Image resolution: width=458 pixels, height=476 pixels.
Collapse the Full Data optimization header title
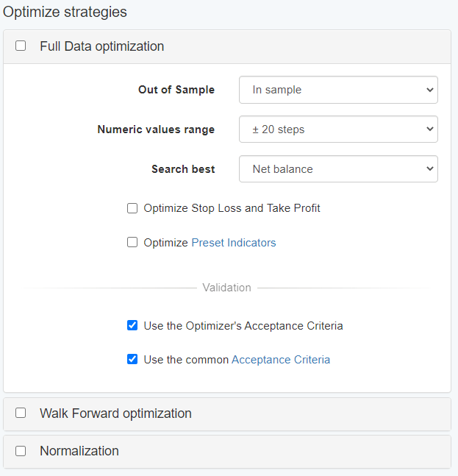(x=101, y=46)
